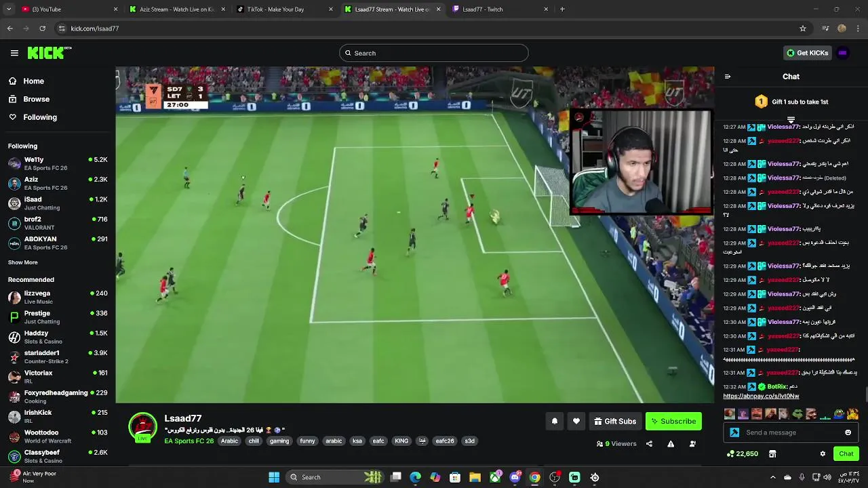Viewport: 868px width, 488px height.
Task: Open Following in the sidebar
Action: pos(40,117)
